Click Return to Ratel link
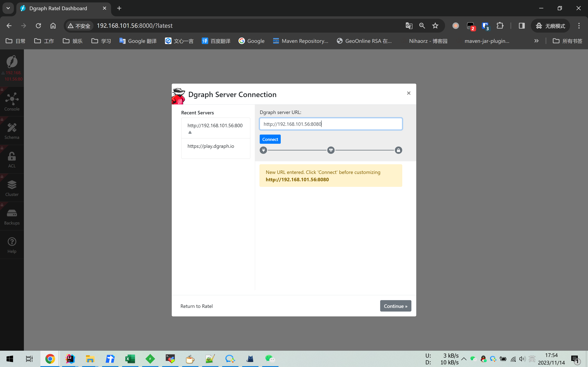This screenshot has height=367, width=588. (x=196, y=306)
